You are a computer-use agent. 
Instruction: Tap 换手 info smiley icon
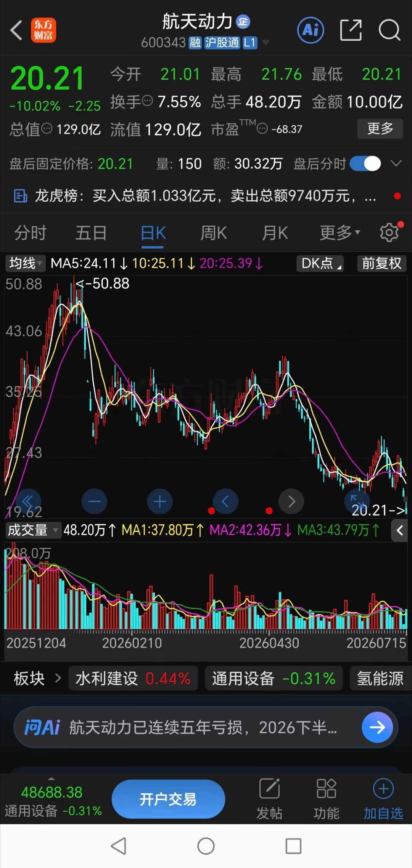pos(147,101)
